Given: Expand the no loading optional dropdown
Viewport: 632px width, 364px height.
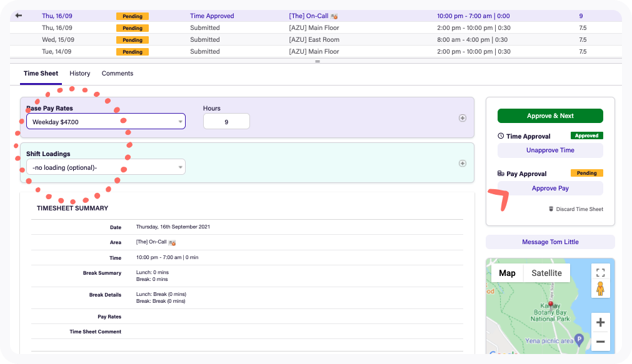Looking at the screenshot, I should [x=105, y=167].
